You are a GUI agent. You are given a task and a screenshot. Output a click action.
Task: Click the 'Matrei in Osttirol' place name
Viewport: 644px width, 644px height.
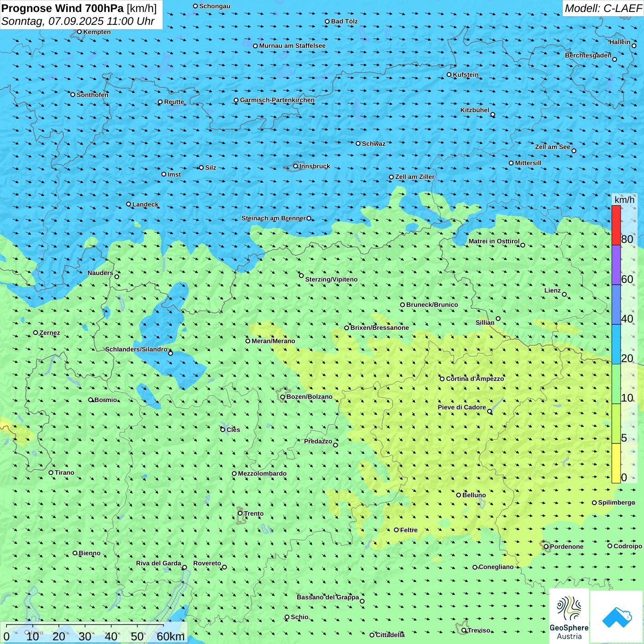(494, 241)
